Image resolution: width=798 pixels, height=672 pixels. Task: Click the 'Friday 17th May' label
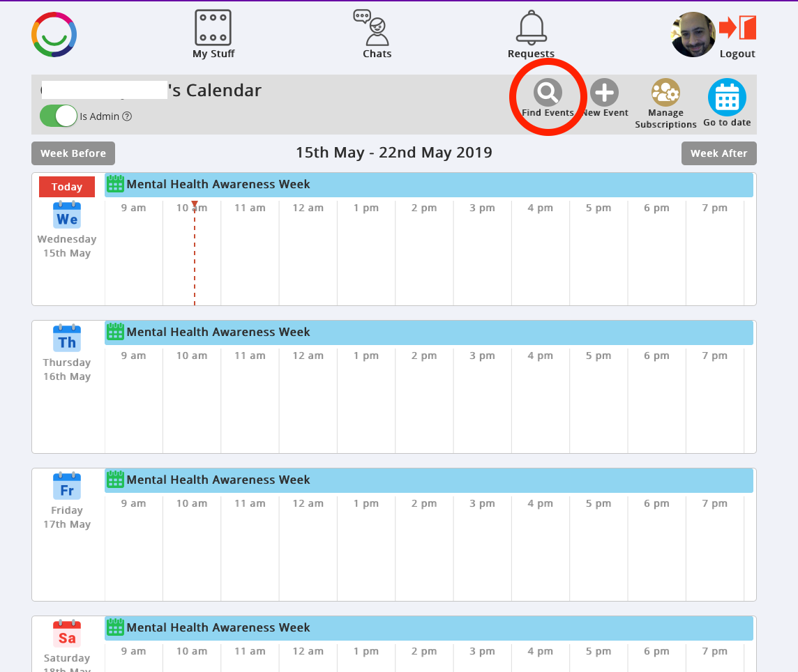click(x=67, y=517)
